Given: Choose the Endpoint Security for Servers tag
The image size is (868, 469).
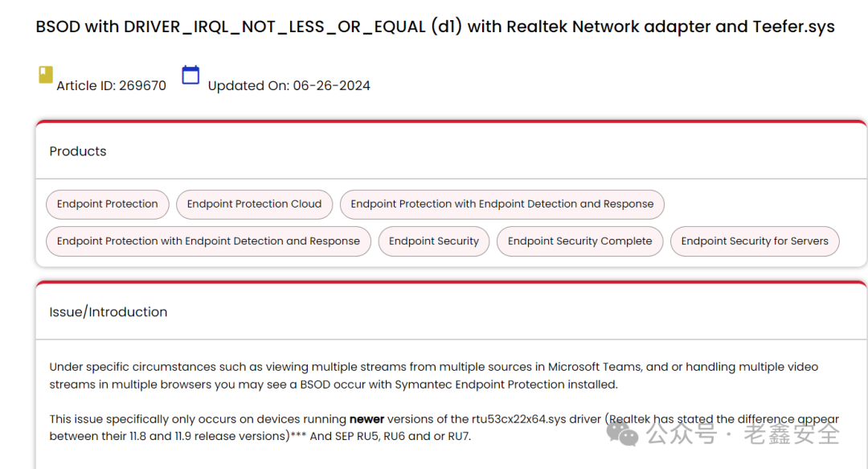Looking at the screenshot, I should pyautogui.click(x=755, y=241).
